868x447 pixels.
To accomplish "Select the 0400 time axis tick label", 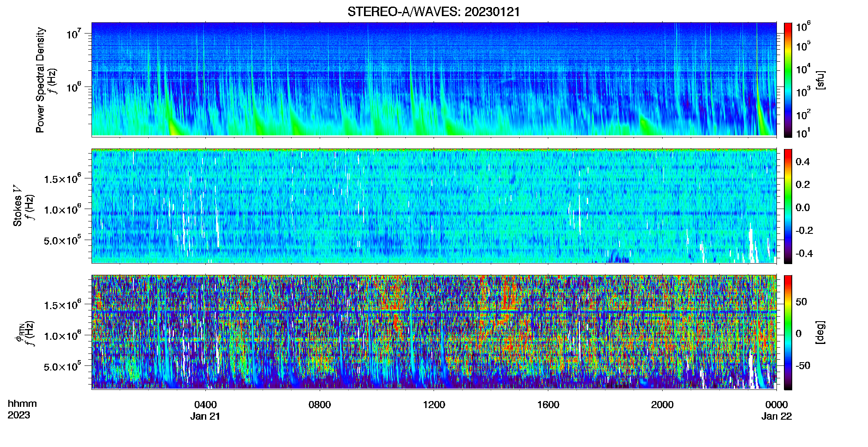I will point(205,404).
